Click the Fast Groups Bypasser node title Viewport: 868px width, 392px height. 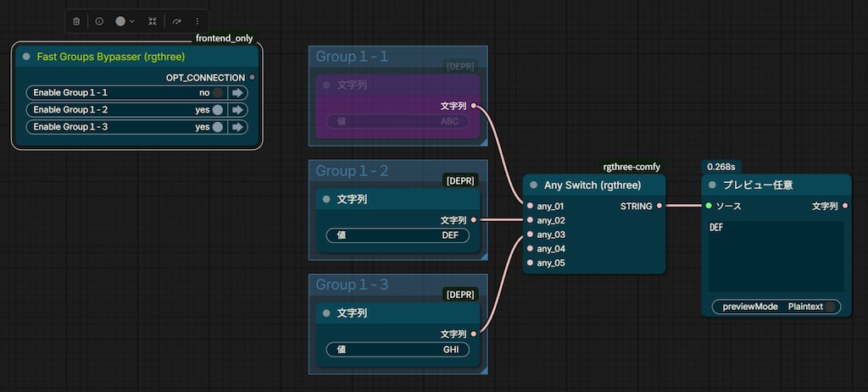click(111, 57)
